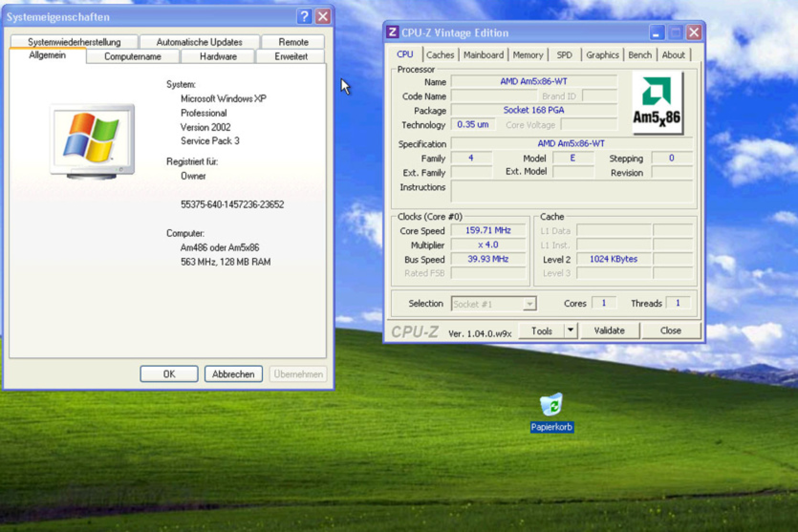Open the Systemwiederherstellung tab
This screenshot has width=798, height=532.
click(74, 42)
